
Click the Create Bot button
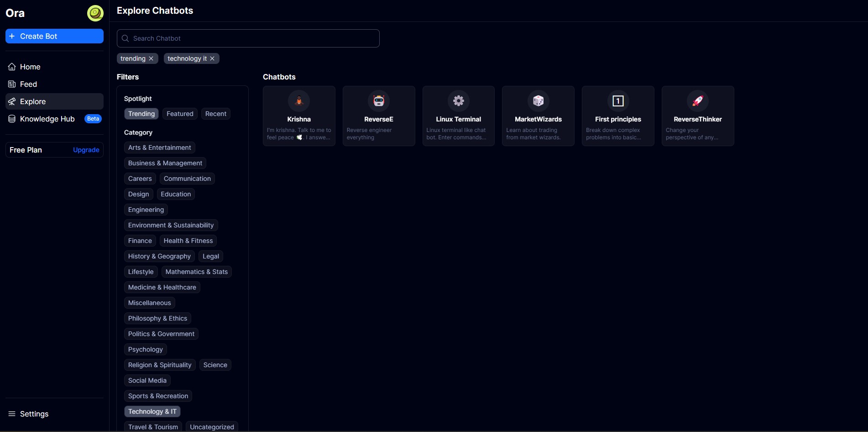(x=54, y=36)
